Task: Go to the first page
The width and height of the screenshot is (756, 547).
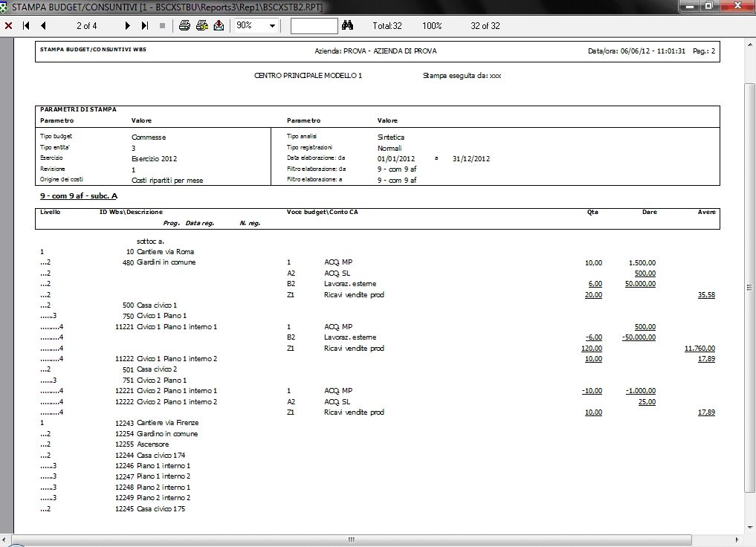Action: (26, 26)
